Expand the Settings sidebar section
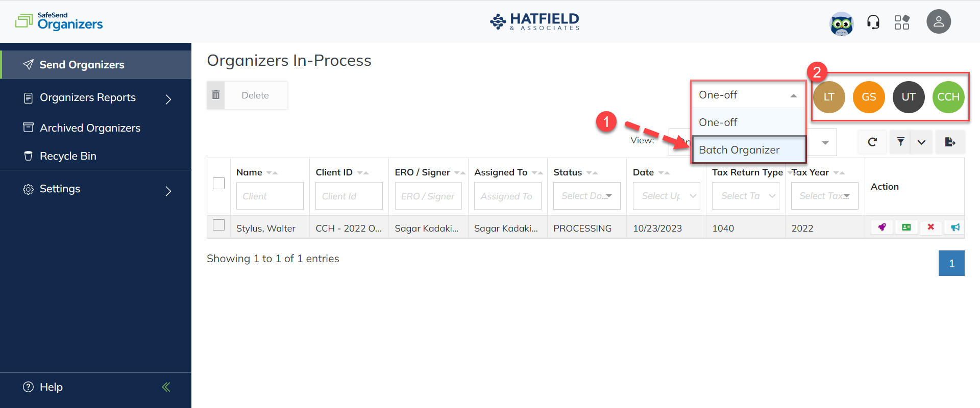 (60, 189)
